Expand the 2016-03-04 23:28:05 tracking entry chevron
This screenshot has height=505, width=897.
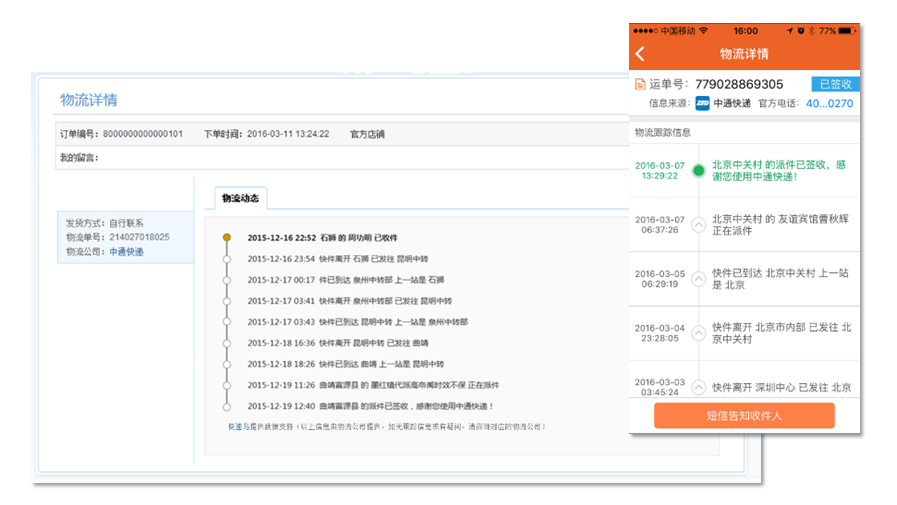pyautogui.click(x=698, y=333)
